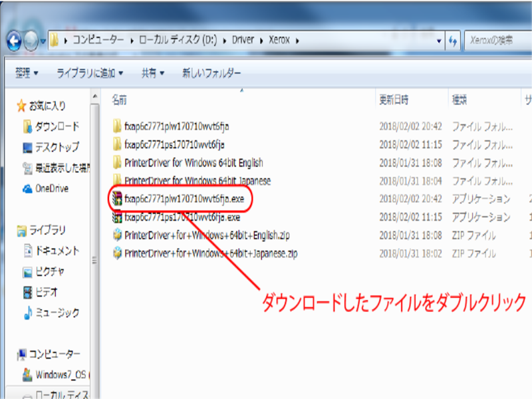Click the Windows7_OS drive icon
The height and width of the screenshot is (399, 532).
click(x=27, y=375)
